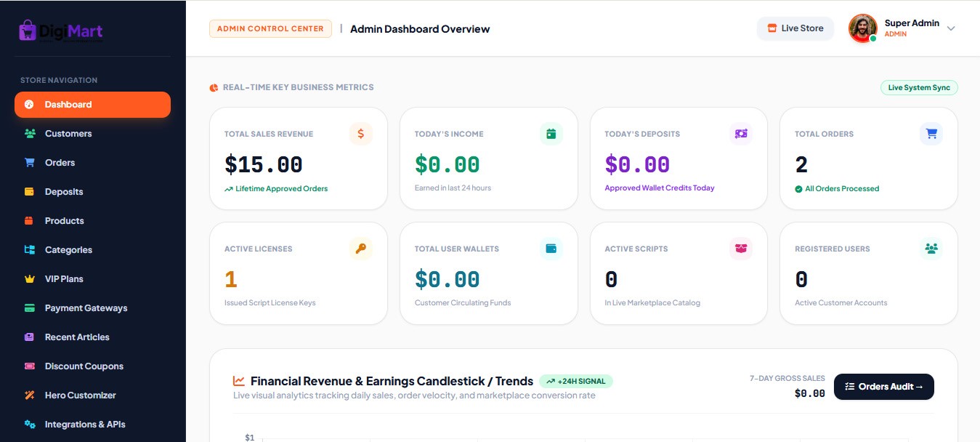Open the Dashboard menu item
The width and height of the screenshot is (980, 442).
click(x=92, y=105)
